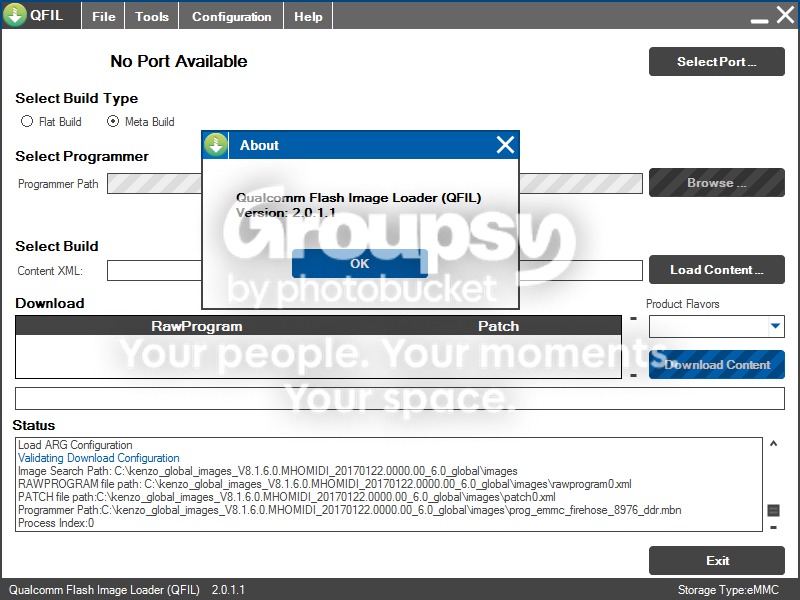Close the QFIL main window
800x600 pixels.
[786, 14]
